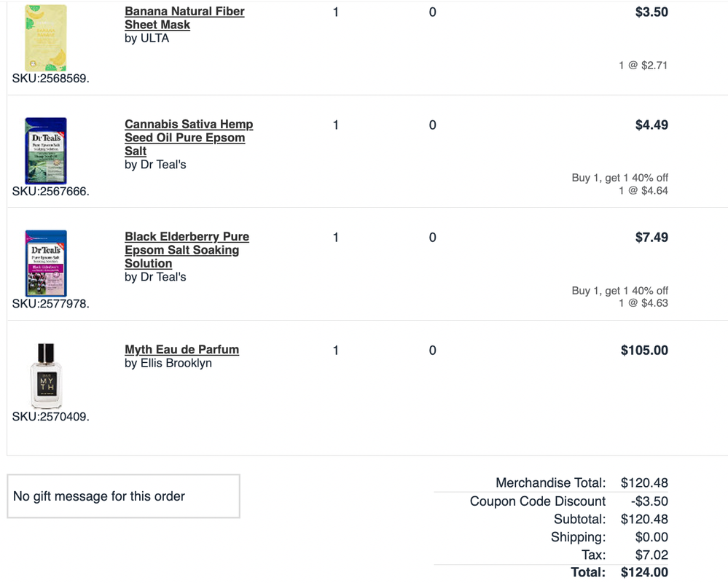Click the $124.00 order total amount
This screenshot has width=728, height=583.
pos(644,573)
